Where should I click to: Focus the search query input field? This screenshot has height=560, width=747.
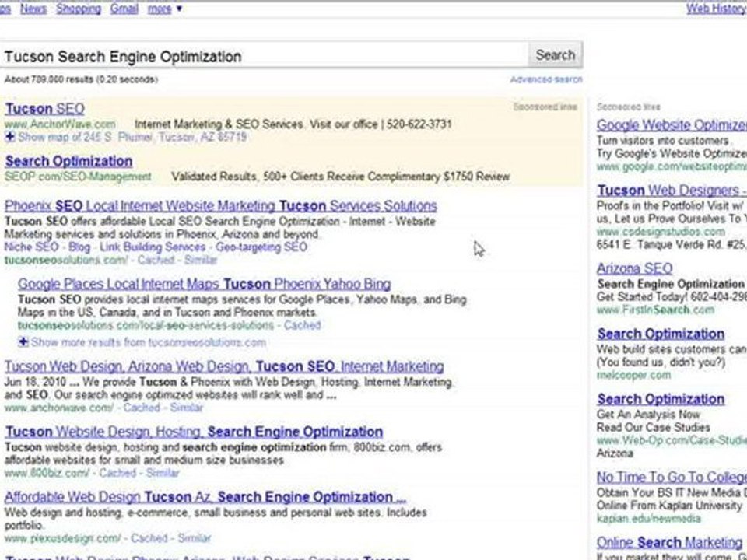[x=264, y=56]
